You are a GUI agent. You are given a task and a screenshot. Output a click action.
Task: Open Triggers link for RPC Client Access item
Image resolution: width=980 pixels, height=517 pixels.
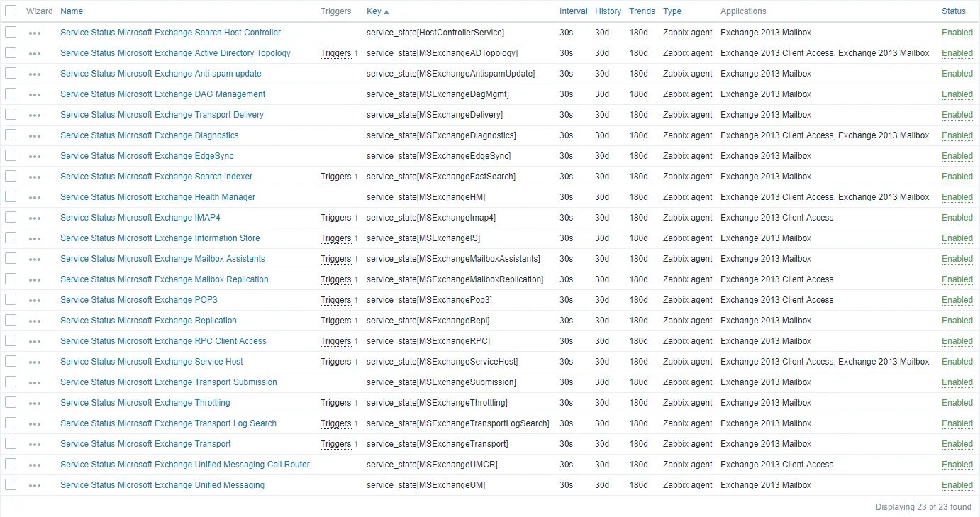tap(336, 341)
